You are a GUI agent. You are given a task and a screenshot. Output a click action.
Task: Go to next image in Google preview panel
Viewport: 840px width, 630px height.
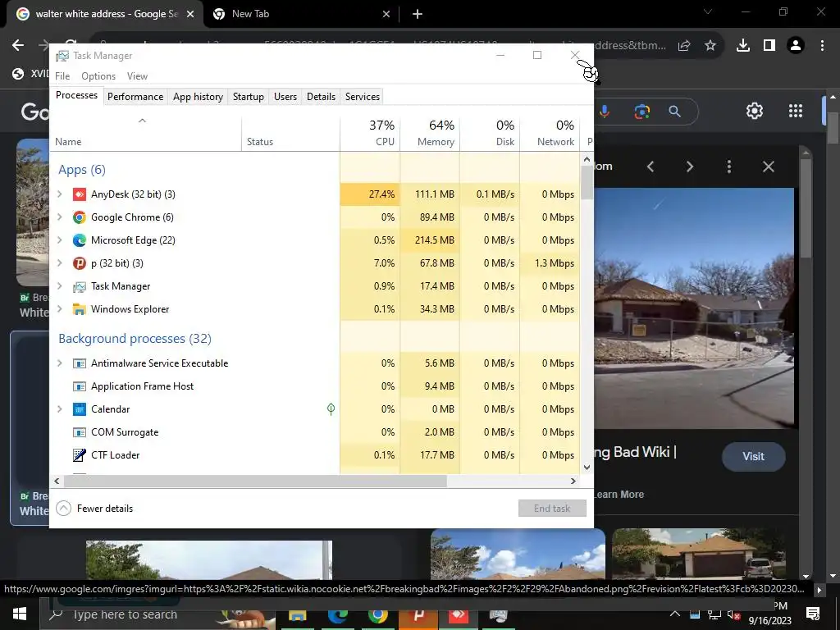tap(689, 167)
